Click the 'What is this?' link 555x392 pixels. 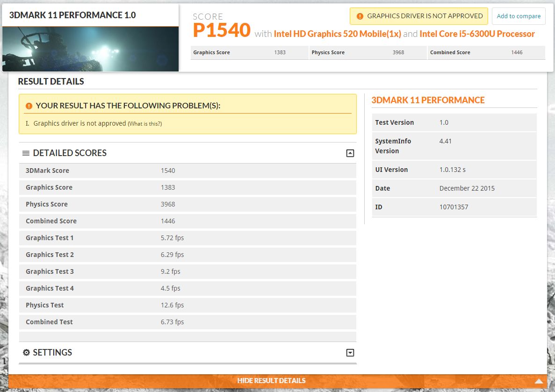(x=145, y=124)
